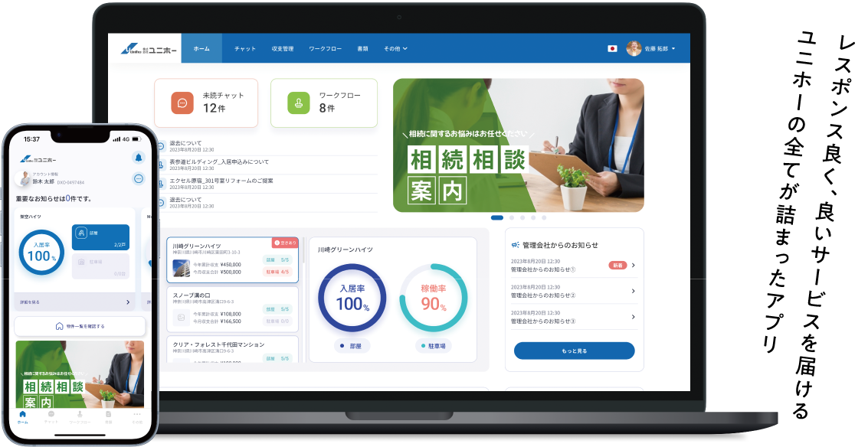This screenshot has width=868, height=447.
Task: Select the second carousel dot under the banner
Action: point(512,217)
